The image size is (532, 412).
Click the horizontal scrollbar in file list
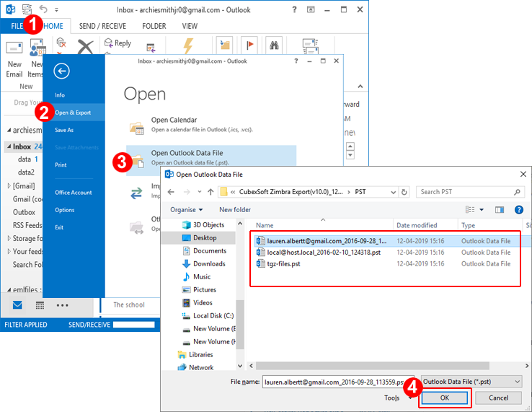pyautogui.click(x=373, y=366)
